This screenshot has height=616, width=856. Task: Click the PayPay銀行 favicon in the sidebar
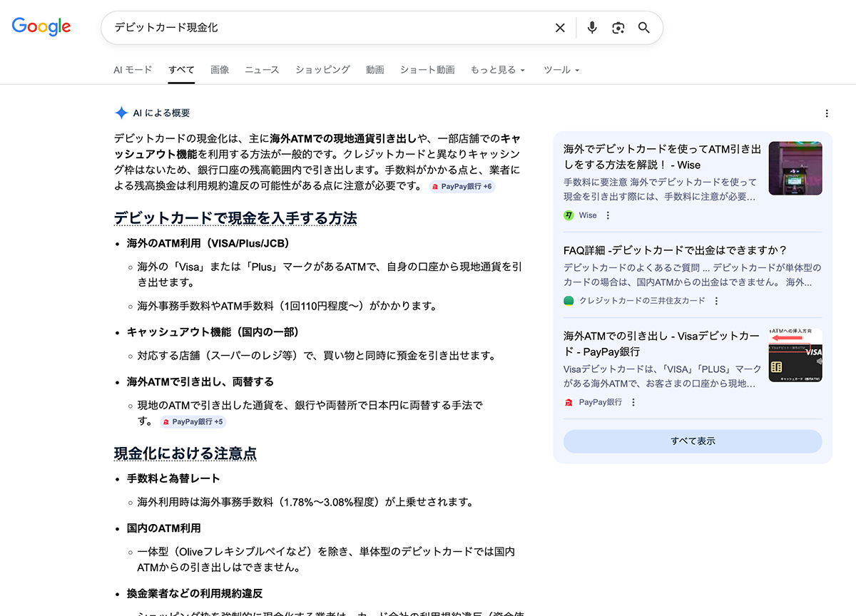568,401
